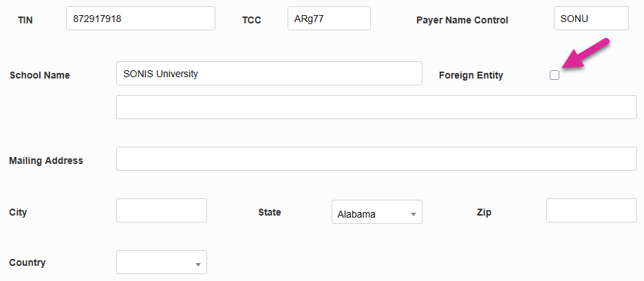Select the Zip text box
644x281 pixels.
pyautogui.click(x=591, y=211)
